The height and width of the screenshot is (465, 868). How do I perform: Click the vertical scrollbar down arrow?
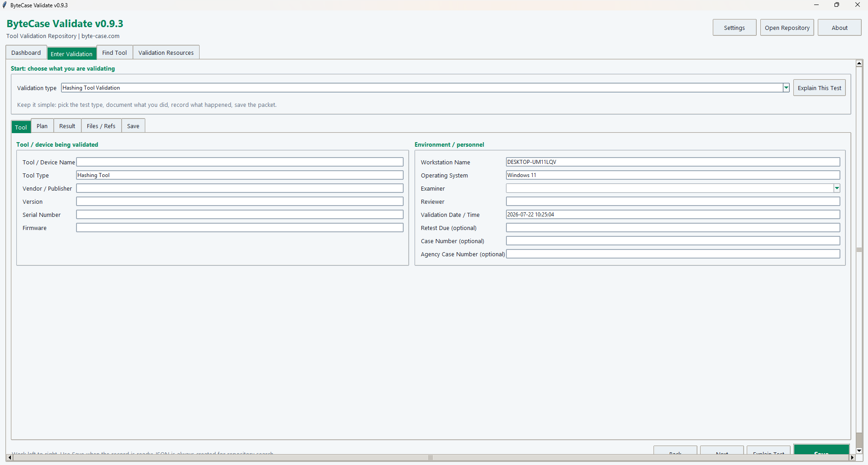[859, 451]
